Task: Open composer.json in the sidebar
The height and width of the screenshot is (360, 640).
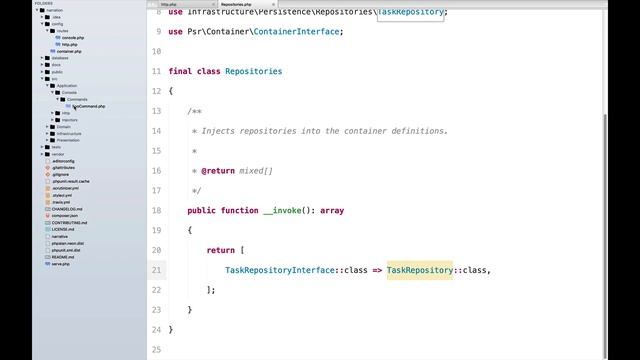Action: point(64,216)
